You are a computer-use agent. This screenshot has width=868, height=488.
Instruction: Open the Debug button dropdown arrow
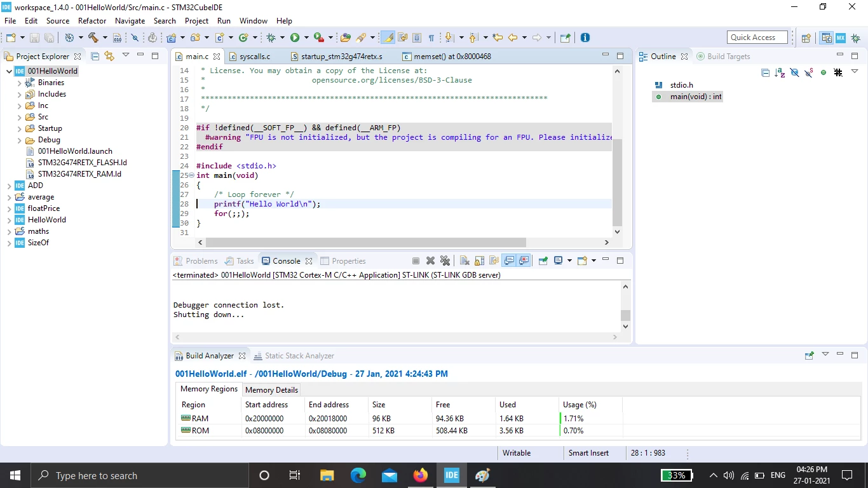click(282, 37)
